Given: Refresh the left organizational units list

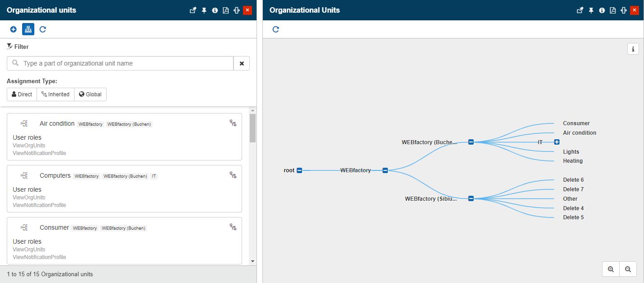Looking at the screenshot, I should [x=43, y=29].
